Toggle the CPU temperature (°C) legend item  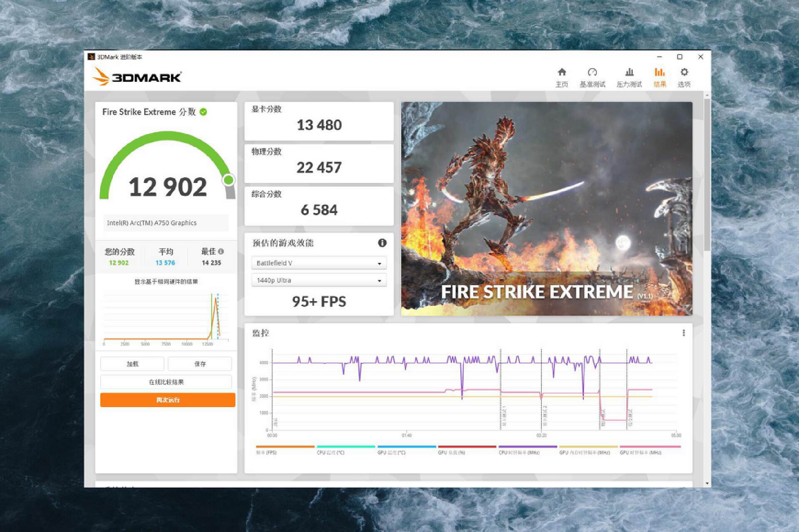coord(330,452)
